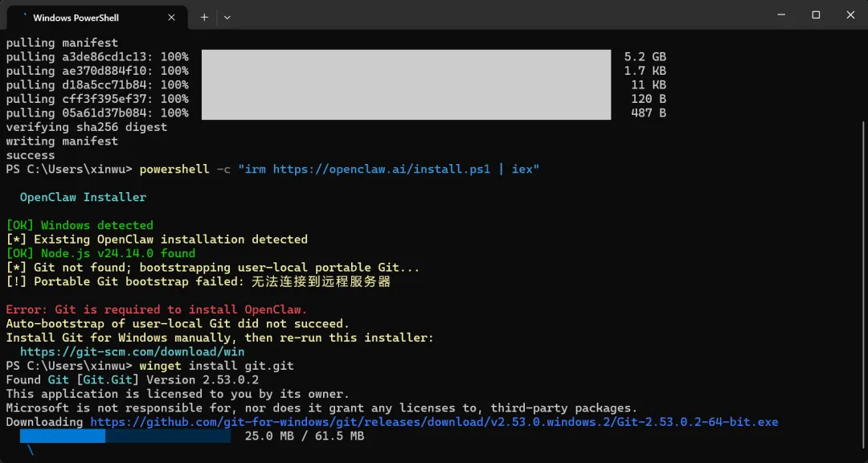Click 'Portable Git bootstrap failed' line
The width and height of the screenshot is (868, 463).
199,281
